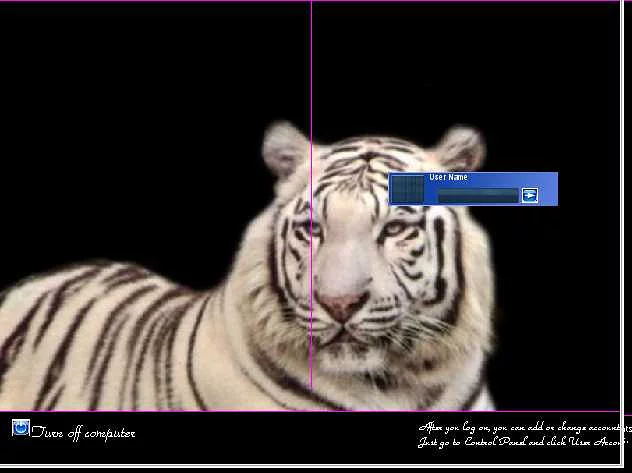Click the tiger's pink nose

point(342,305)
